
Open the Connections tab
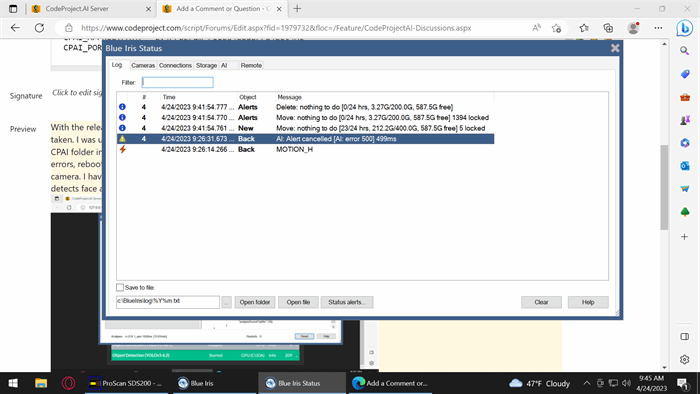coord(175,65)
